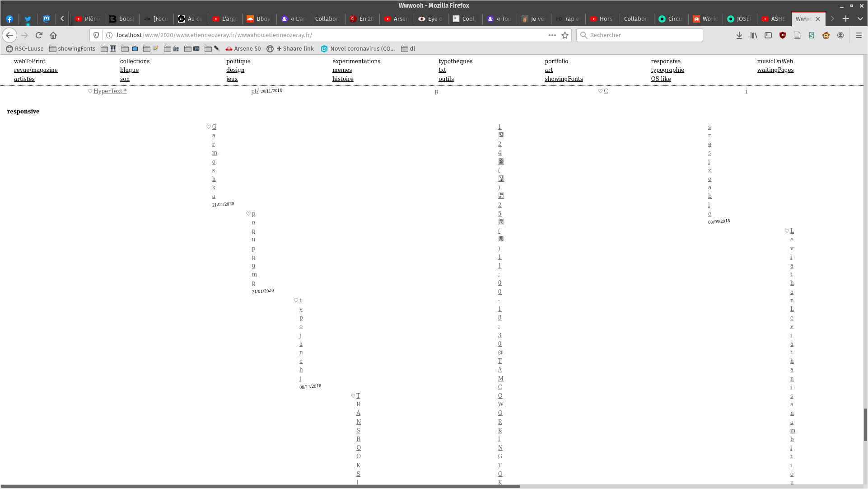Viewport: 868px width, 489px height.
Task: Reload the current page
Action: tap(39, 35)
